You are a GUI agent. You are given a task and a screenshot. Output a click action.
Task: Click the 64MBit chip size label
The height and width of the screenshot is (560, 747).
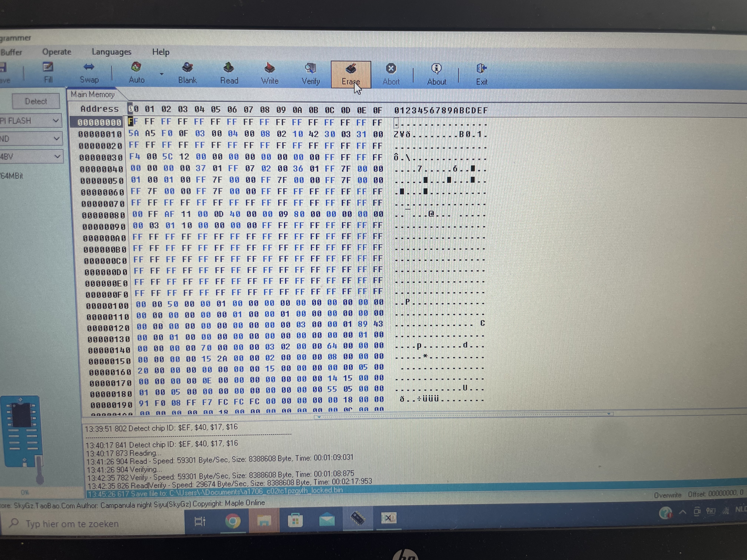tap(12, 176)
